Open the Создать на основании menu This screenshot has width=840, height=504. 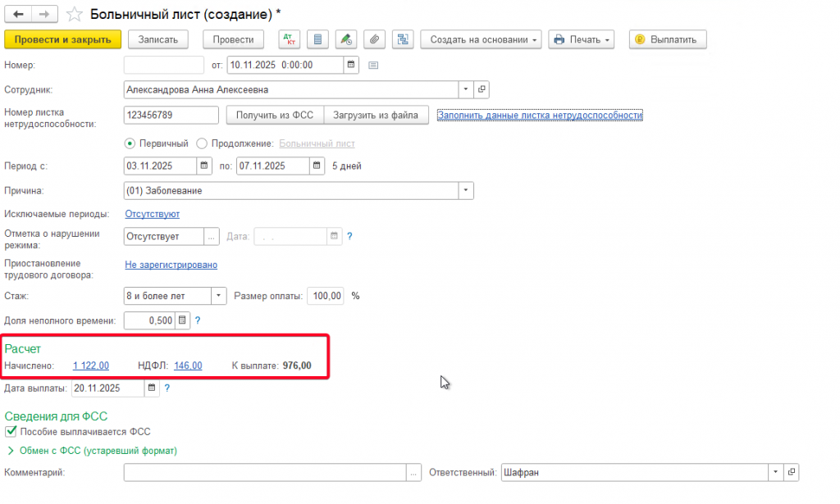tap(481, 39)
